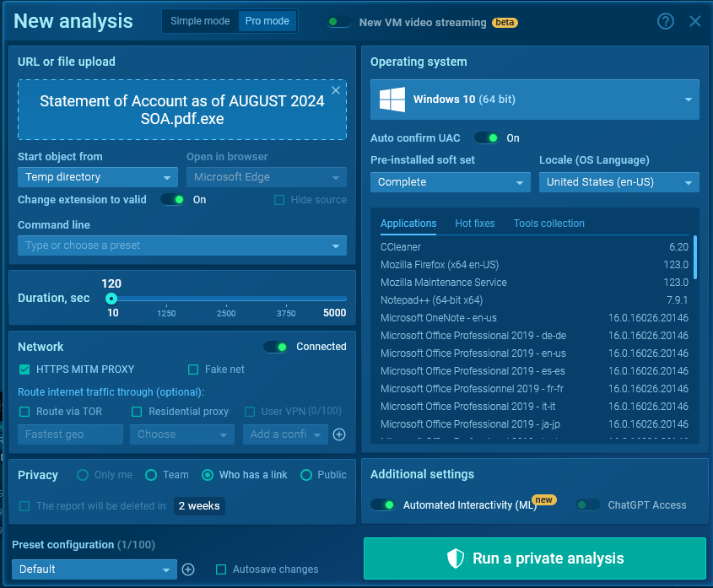The width and height of the screenshot is (713, 588).
Task: Click the Windows logo in OS selector
Action: tap(392, 100)
